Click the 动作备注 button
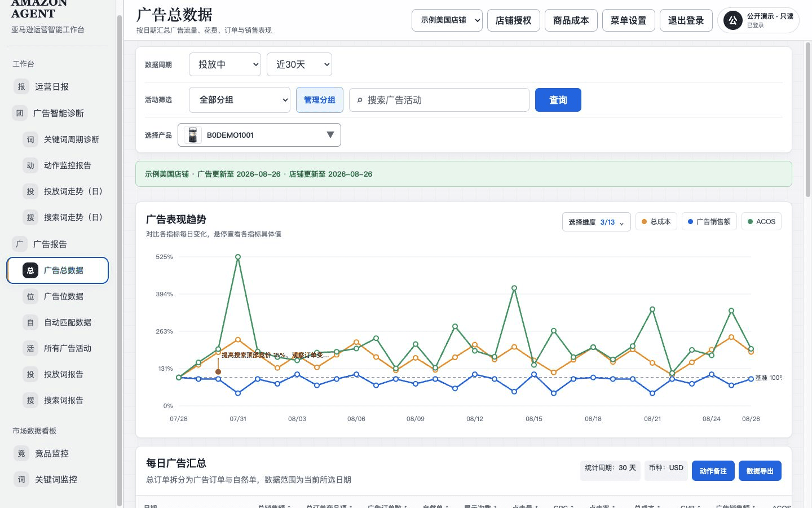The image size is (812, 508). coord(713,471)
